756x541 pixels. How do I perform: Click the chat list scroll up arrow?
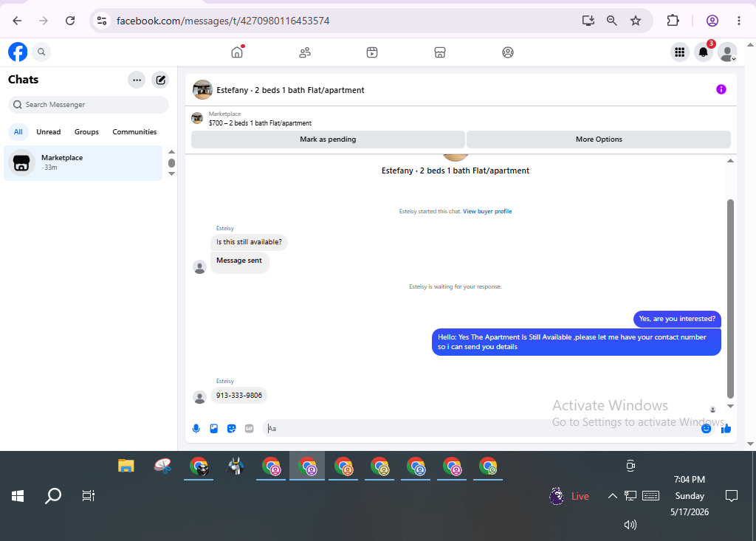[x=171, y=152]
